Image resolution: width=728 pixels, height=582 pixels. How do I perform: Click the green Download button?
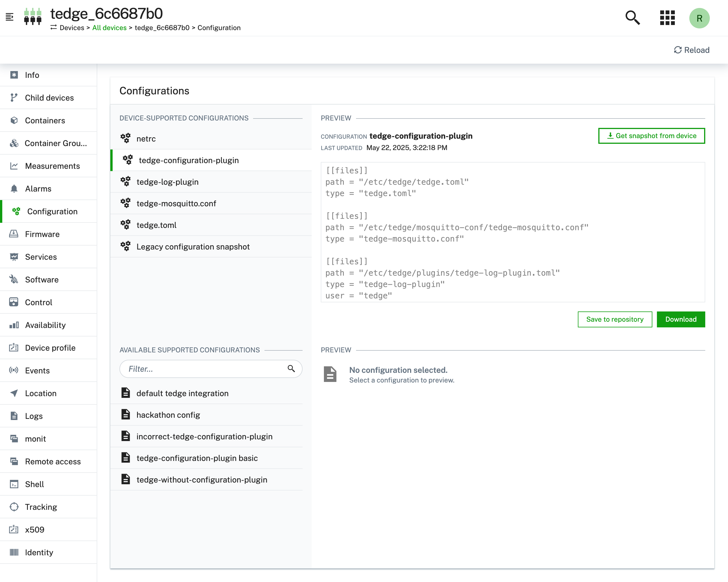pyautogui.click(x=681, y=319)
